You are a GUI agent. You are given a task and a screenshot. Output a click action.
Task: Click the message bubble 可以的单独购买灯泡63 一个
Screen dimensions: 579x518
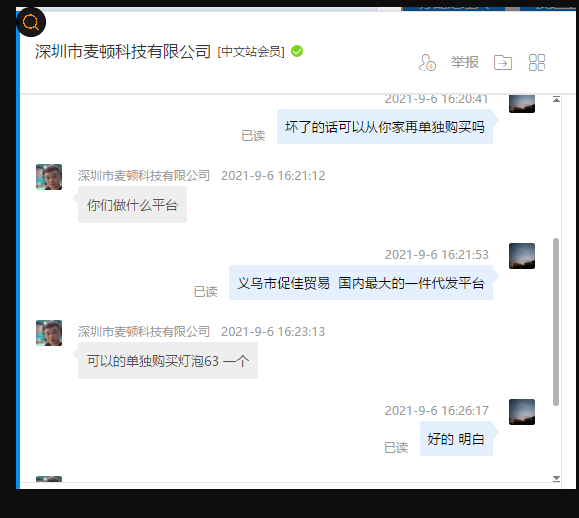click(168, 360)
